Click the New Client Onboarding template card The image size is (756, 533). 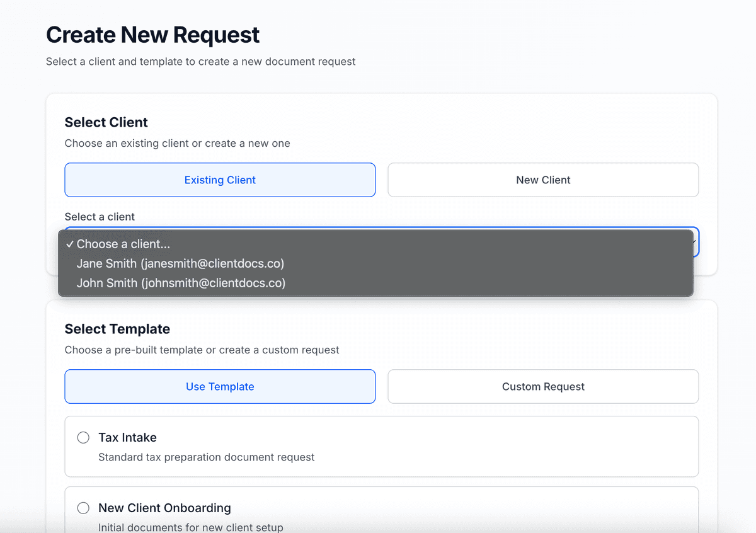click(x=381, y=510)
